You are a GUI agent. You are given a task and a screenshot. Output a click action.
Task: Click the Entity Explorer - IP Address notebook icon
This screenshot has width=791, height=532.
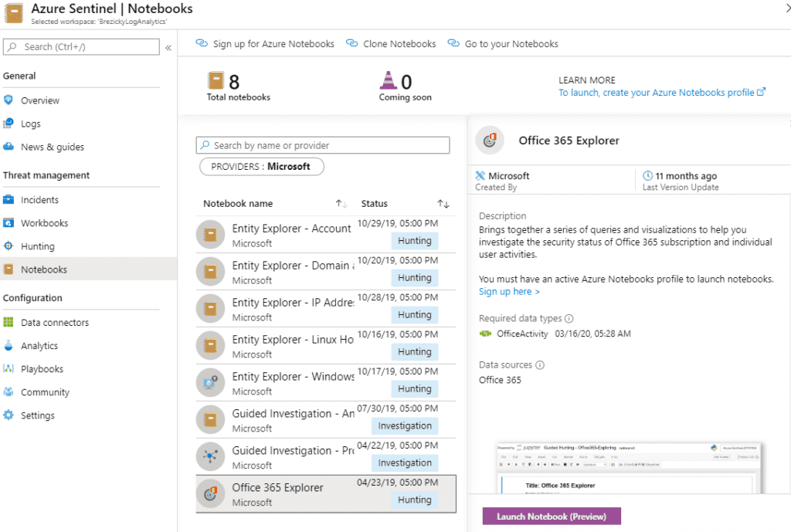pyautogui.click(x=210, y=308)
